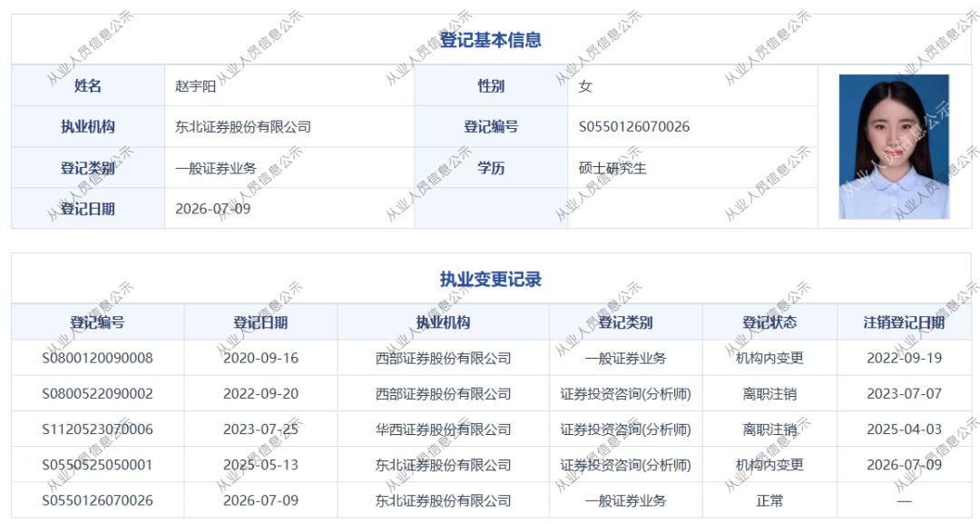Click the 姓名 label cell
The image size is (980, 524).
point(88,85)
